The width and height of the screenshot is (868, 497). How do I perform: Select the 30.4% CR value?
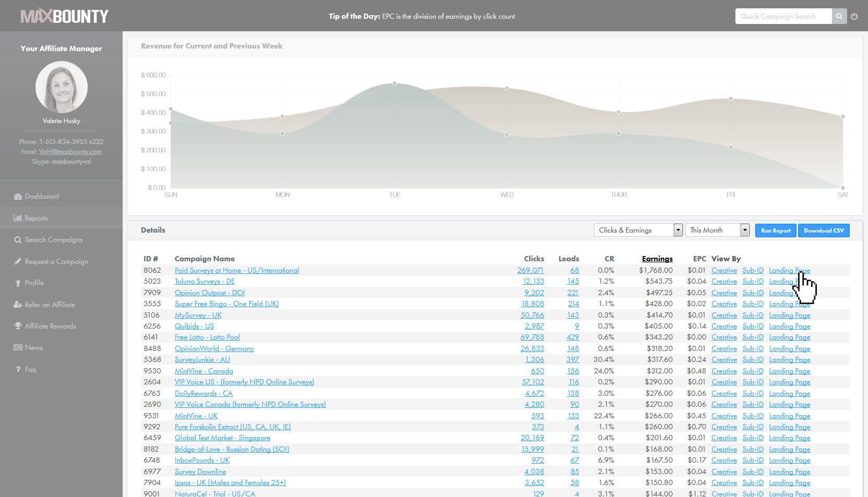click(604, 360)
